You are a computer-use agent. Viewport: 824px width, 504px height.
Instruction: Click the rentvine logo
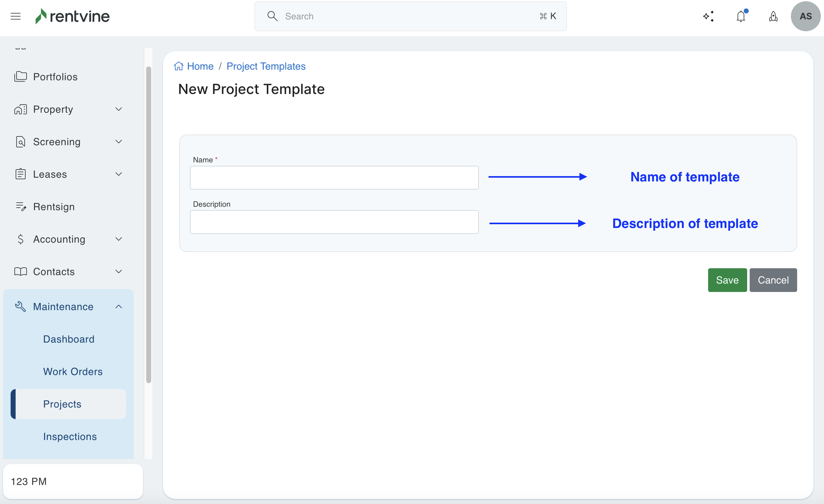point(72,16)
